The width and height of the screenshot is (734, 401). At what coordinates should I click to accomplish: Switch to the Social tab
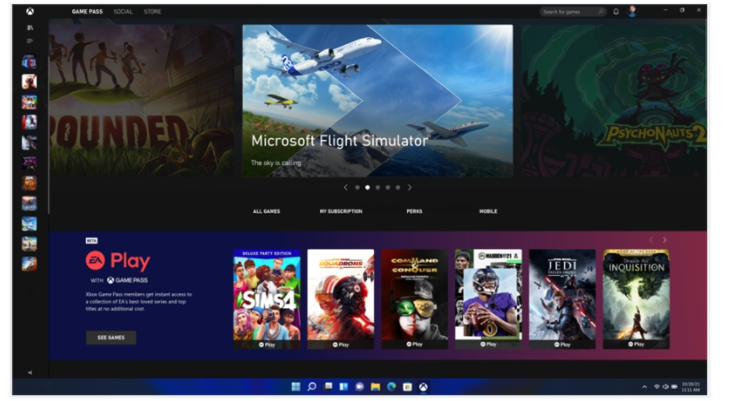pyautogui.click(x=123, y=11)
